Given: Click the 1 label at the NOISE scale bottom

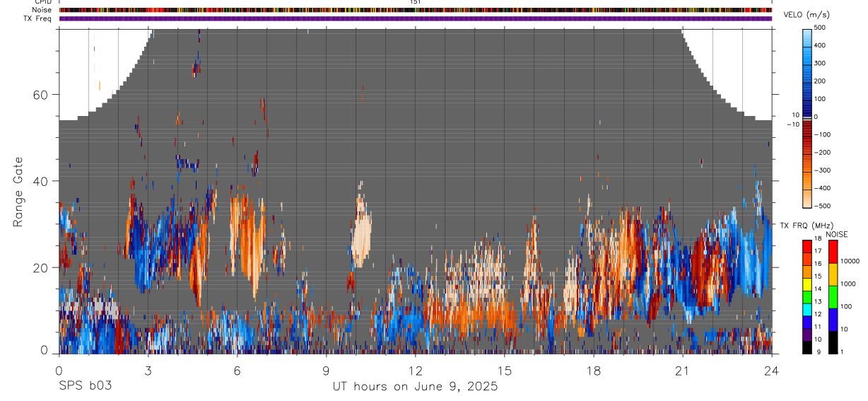Looking at the screenshot, I should click(x=843, y=351).
